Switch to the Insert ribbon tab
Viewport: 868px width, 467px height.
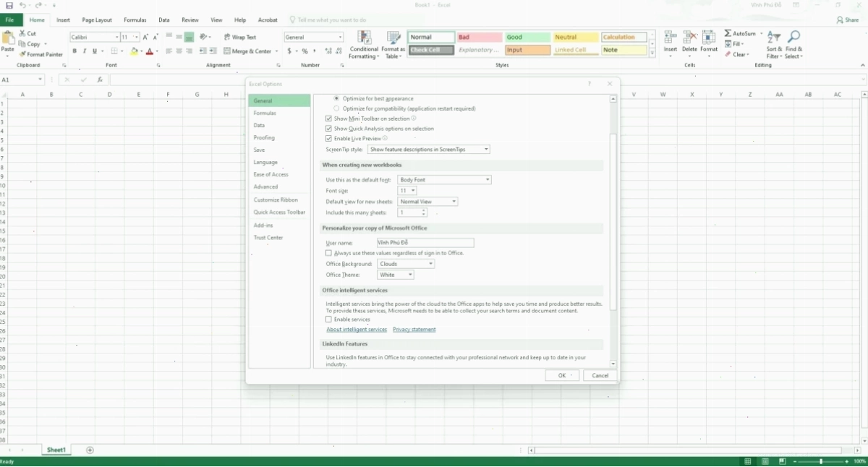tap(63, 20)
